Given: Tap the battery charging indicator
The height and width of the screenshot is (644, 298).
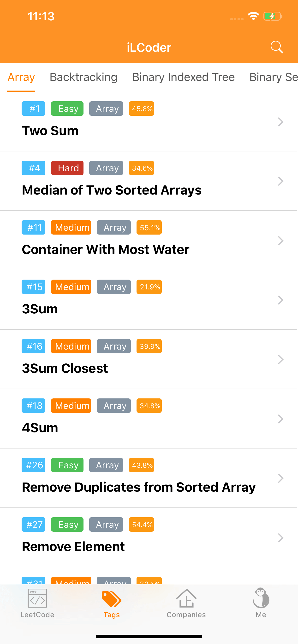Looking at the screenshot, I should click(273, 17).
